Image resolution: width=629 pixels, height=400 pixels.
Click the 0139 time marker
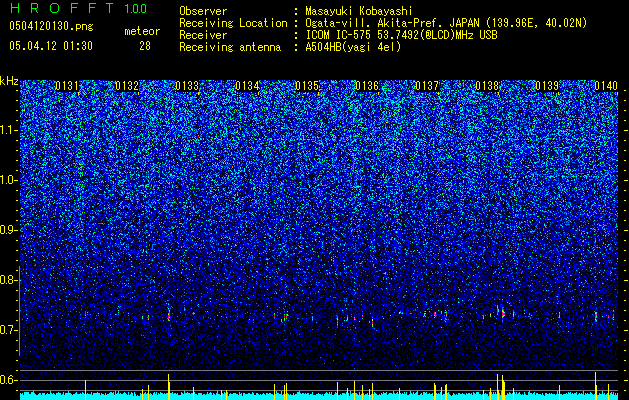click(x=547, y=86)
